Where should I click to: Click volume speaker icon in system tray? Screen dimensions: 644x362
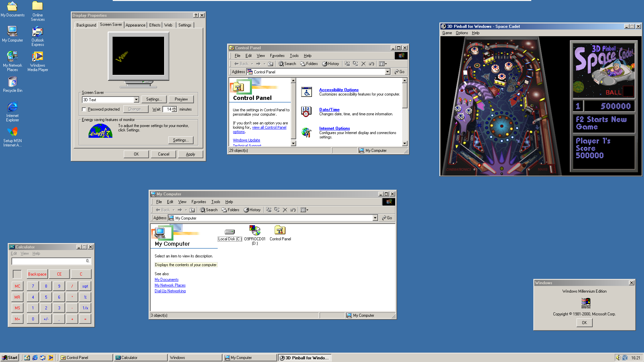tap(618, 358)
